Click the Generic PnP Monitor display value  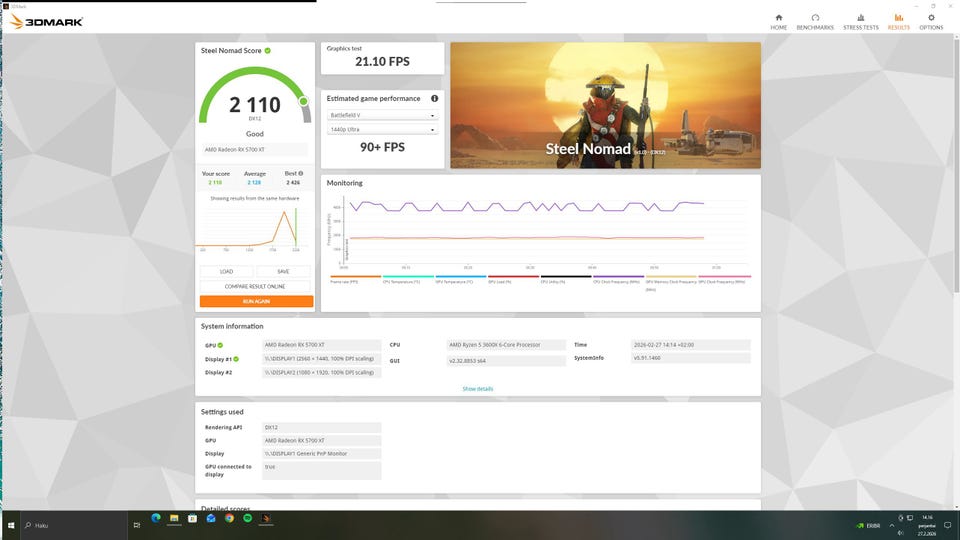[x=321, y=454]
